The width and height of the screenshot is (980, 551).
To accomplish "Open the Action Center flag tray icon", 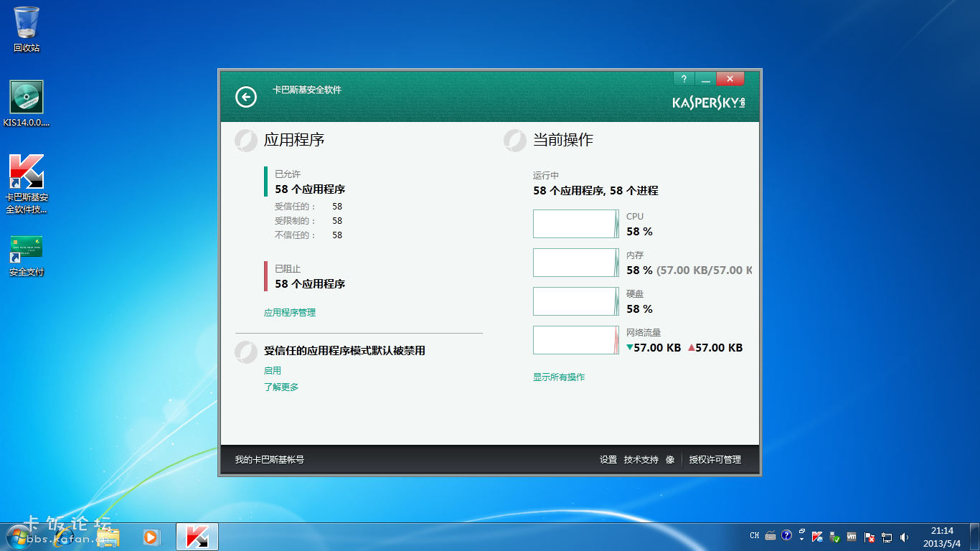I will pyautogui.click(x=870, y=537).
